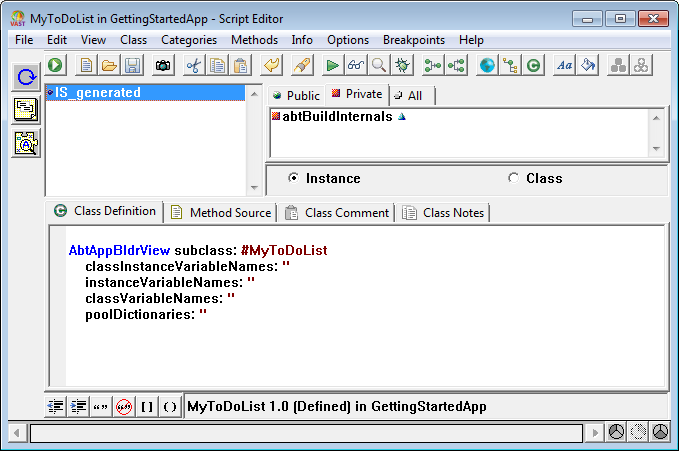The width and height of the screenshot is (679, 451).
Task: Click the Aa font toolbar icon
Action: [x=564, y=65]
